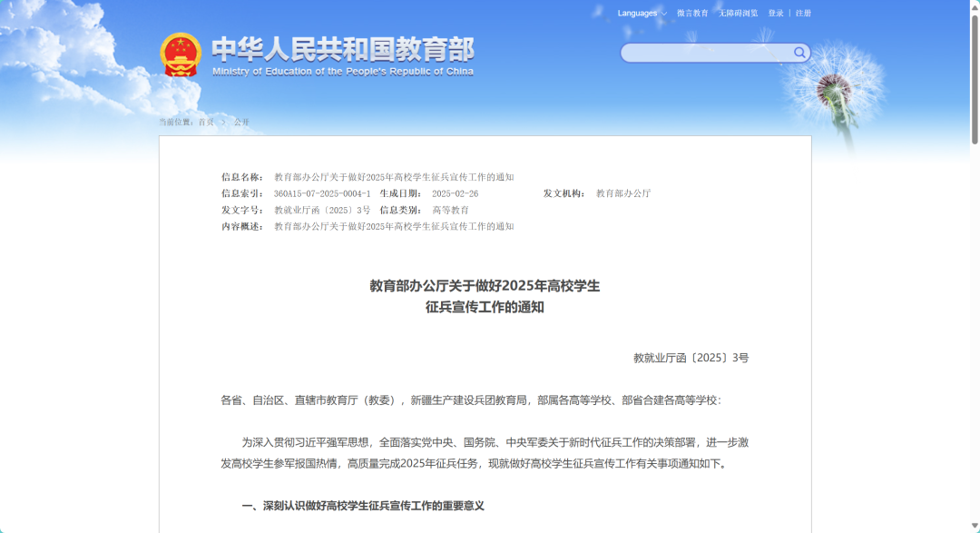Click the 中华人民共和国教育部 site title
The height and width of the screenshot is (533, 980).
click(x=342, y=49)
